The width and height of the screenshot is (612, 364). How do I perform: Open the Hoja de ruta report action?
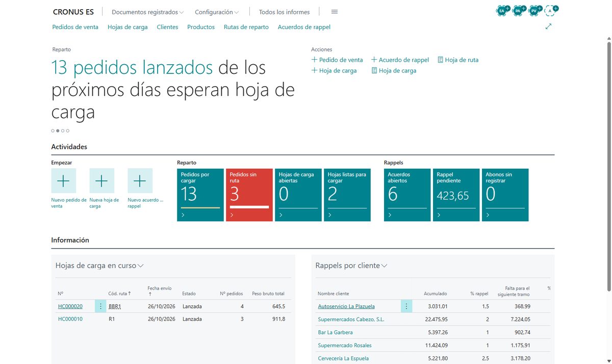[458, 60]
